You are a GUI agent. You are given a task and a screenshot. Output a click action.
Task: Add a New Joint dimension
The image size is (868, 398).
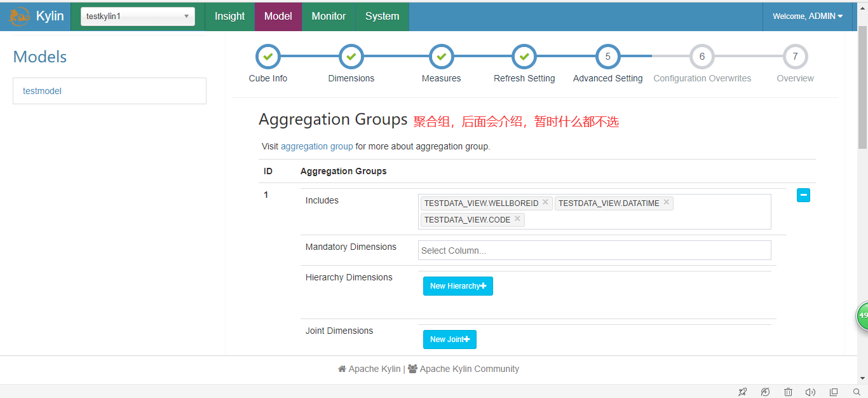pyautogui.click(x=450, y=340)
